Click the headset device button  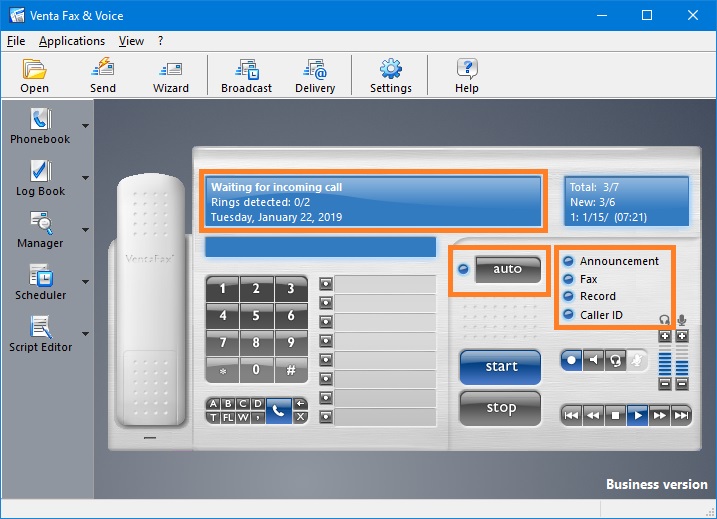(x=615, y=360)
